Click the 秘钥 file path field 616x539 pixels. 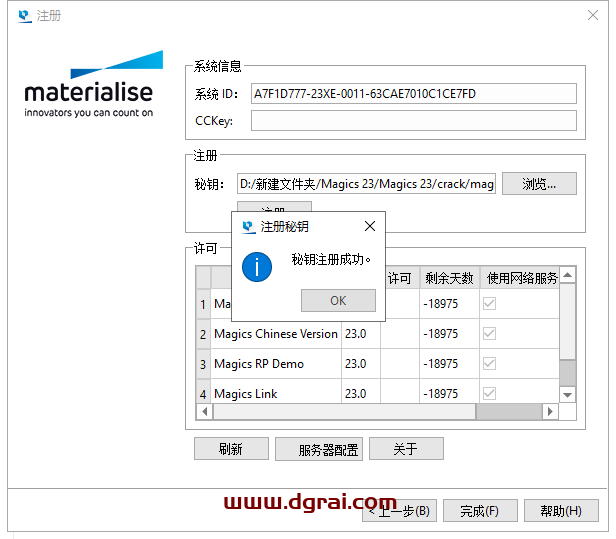click(366, 183)
